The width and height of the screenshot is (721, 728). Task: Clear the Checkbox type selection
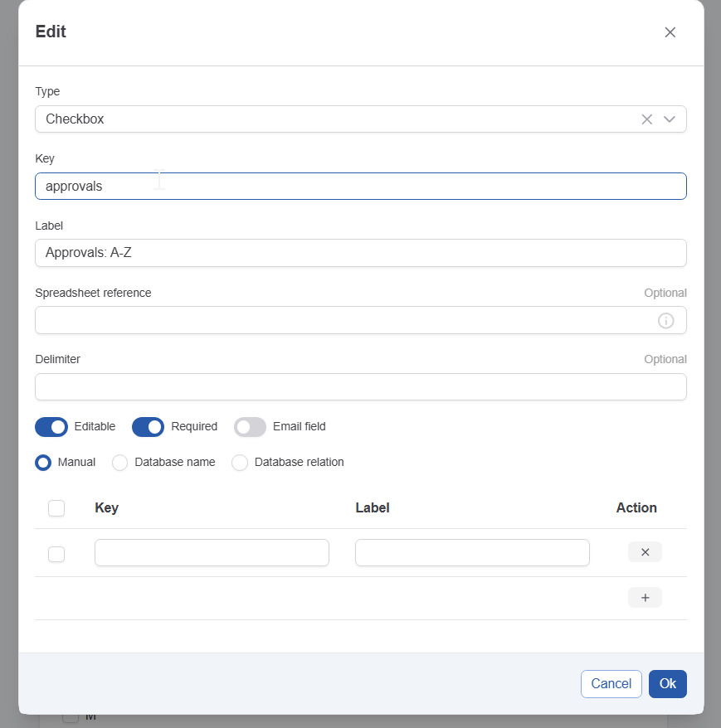tap(647, 119)
